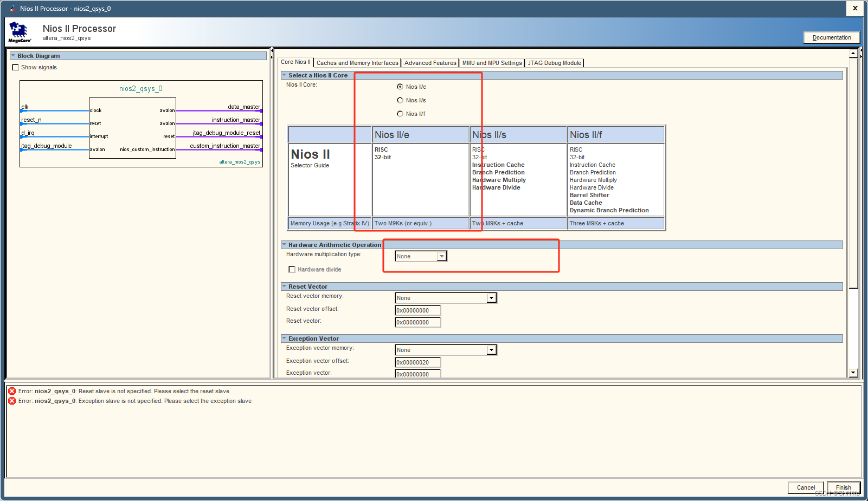868x501 pixels.
Task: Click the nios2_qsys_0 block diagram title
Action: [x=141, y=88]
